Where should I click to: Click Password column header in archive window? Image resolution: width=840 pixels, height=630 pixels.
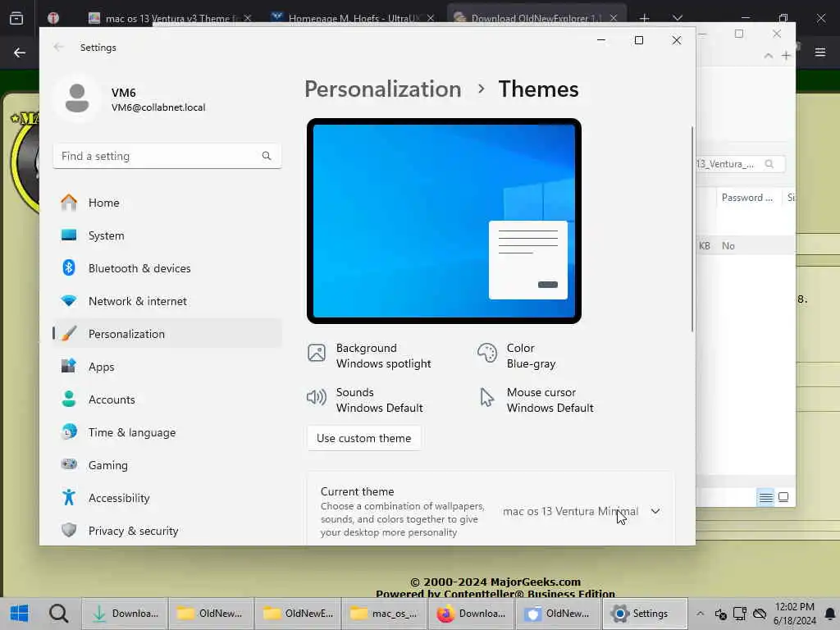(x=747, y=198)
